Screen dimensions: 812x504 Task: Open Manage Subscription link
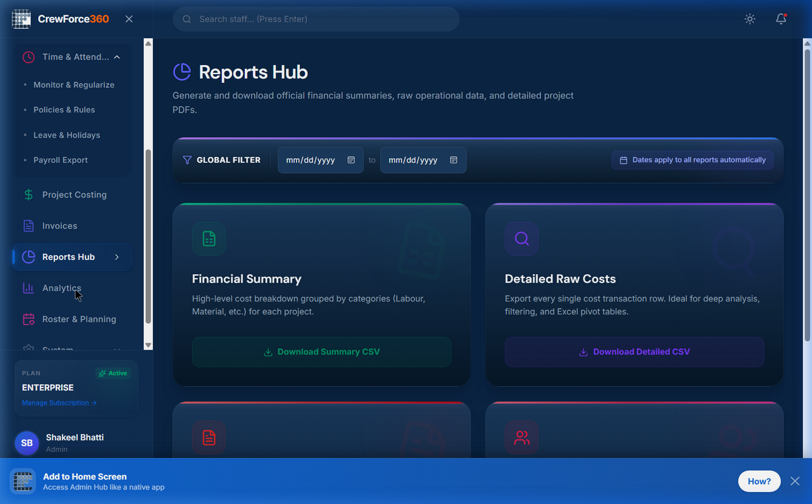59,403
